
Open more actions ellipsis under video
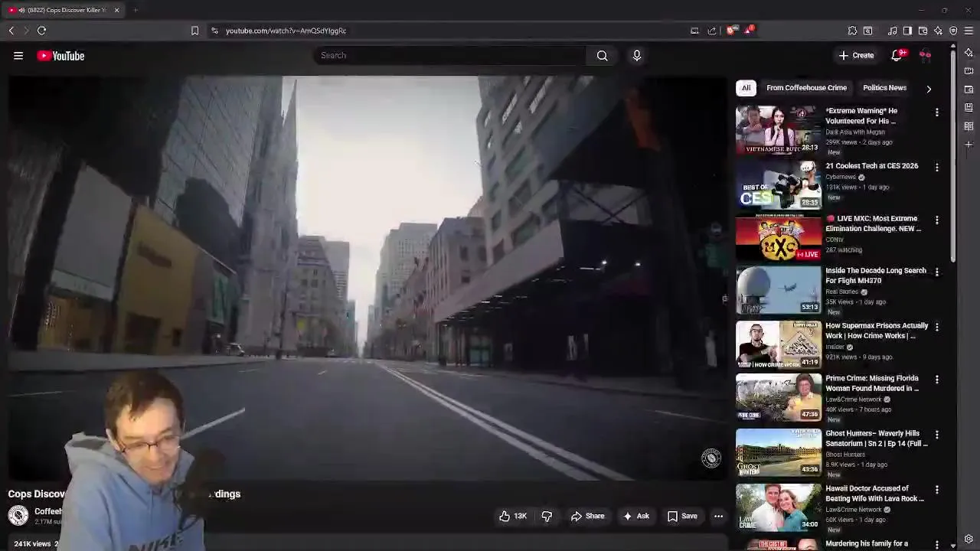[718, 517]
